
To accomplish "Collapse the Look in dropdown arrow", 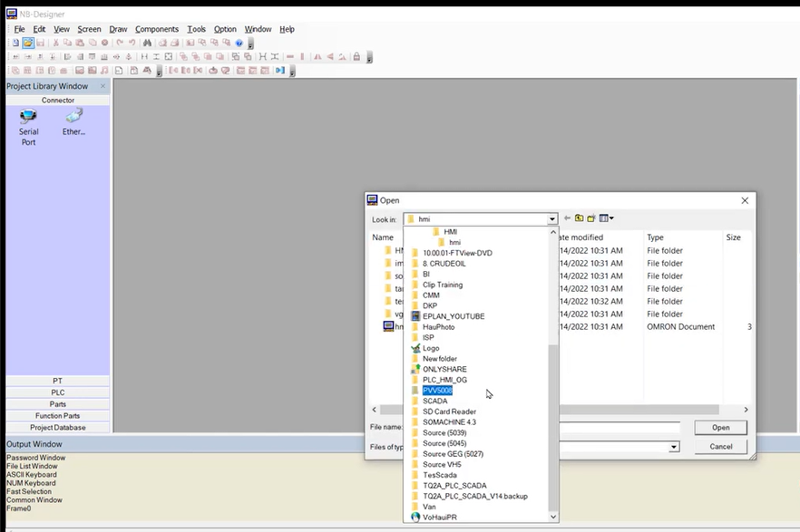I will 551,219.
